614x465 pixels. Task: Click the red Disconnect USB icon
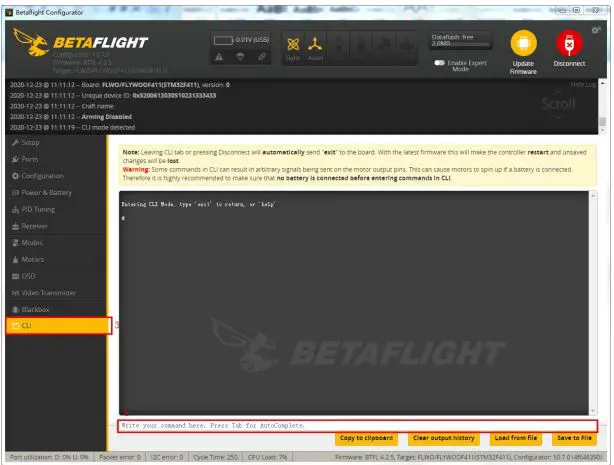tap(569, 43)
